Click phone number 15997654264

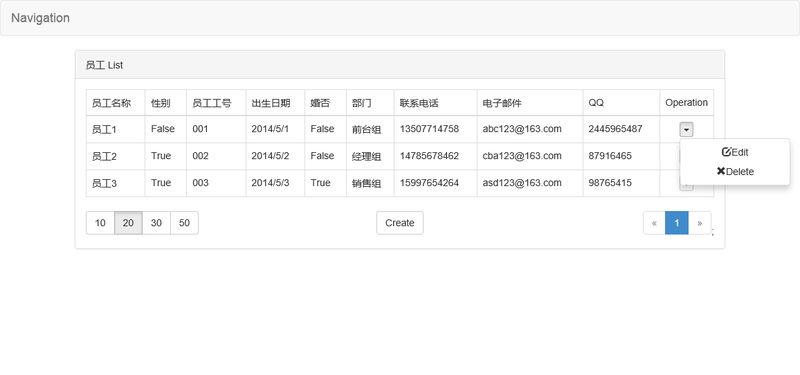(430, 183)
